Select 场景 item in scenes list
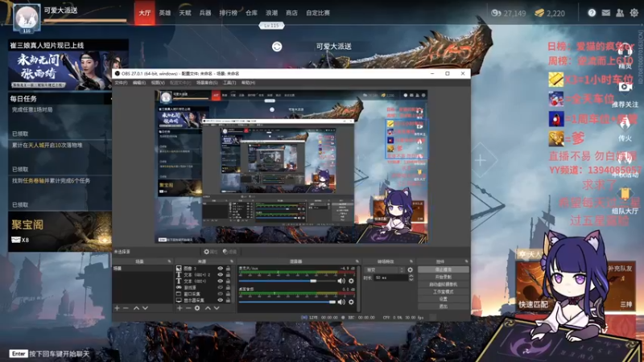Screen dimensions: 644x362 142,269
